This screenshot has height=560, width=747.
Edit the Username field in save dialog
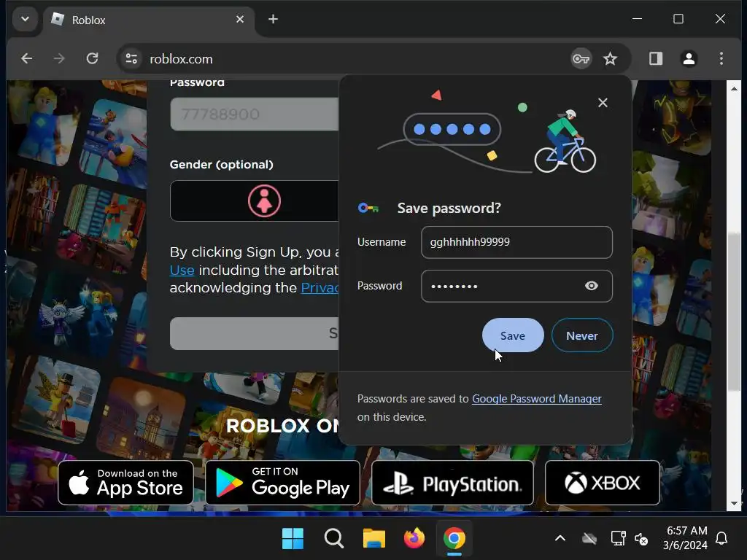[516, 242]
